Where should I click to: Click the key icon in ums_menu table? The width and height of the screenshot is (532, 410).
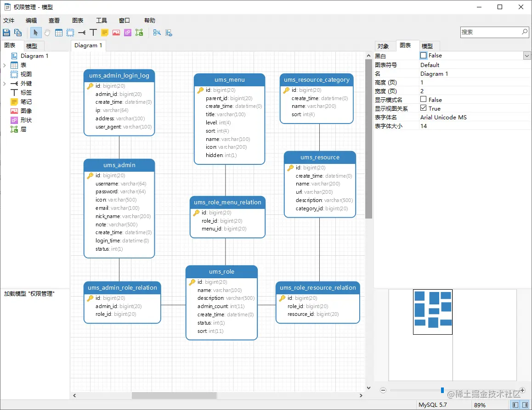coord(200,90)
